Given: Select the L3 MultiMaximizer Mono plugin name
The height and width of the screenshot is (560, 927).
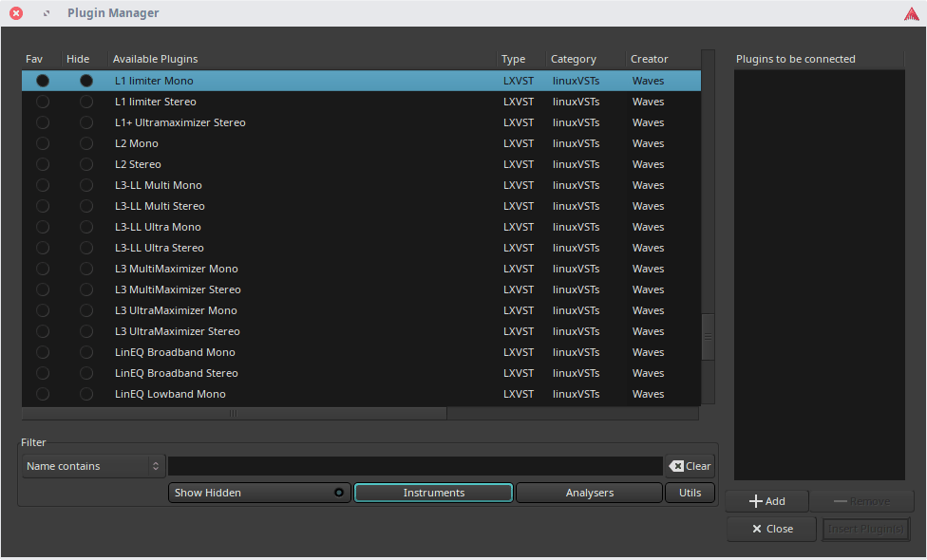Looking at the screenshot, I should pyautogui.click(x=176, y=269).
